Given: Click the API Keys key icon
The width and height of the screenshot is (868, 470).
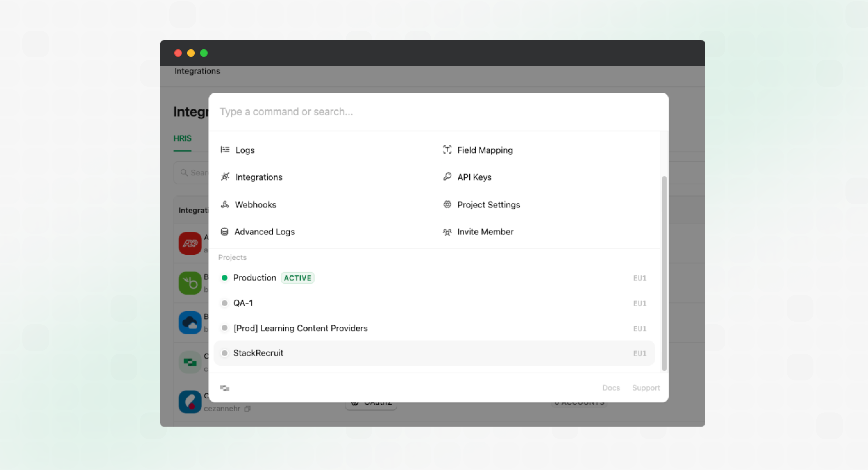Looking at the screenshot, I should pyautogui.click(x=447, y=177).
